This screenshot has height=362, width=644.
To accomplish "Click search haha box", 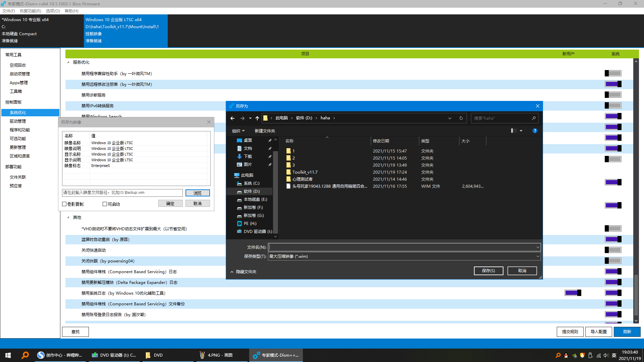I will tap(504, 118).
